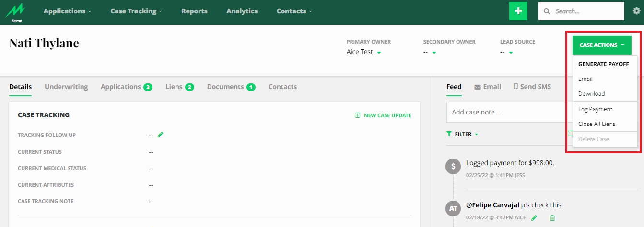Open the Liens tab
The width and height of the screenshot is (644, 227).
(x=179, y=87)
